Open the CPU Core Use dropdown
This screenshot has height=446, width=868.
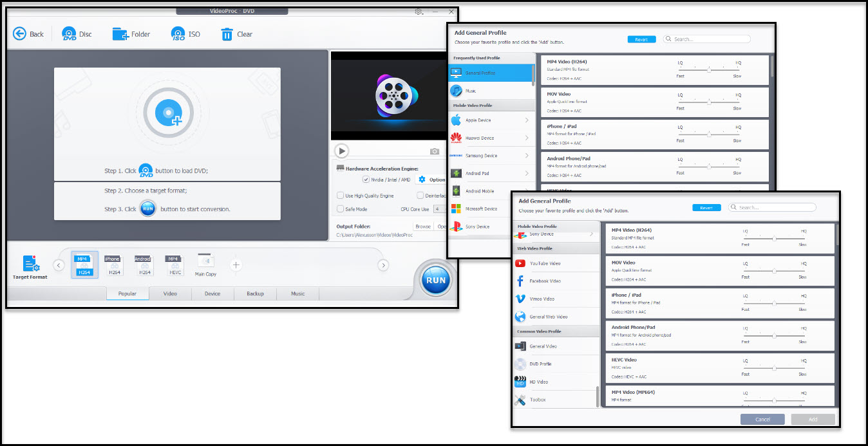pyautogui.click(x=439, y=209)
